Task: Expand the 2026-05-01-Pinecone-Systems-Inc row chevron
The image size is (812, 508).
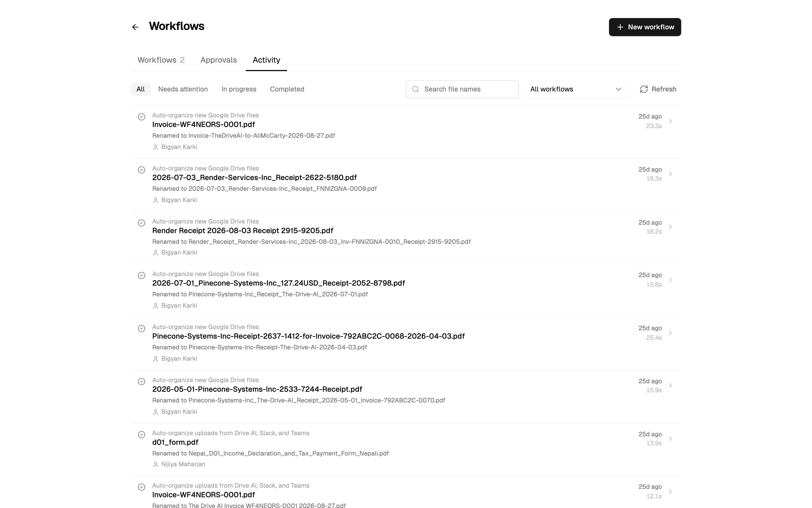Action: [670, 385]
